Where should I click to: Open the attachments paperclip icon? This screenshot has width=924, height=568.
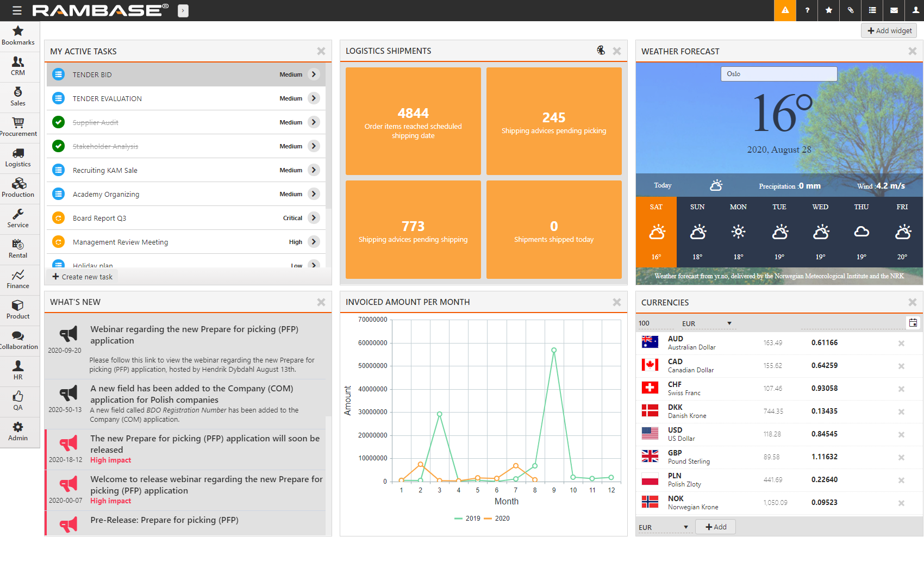(x=850, y=10)
